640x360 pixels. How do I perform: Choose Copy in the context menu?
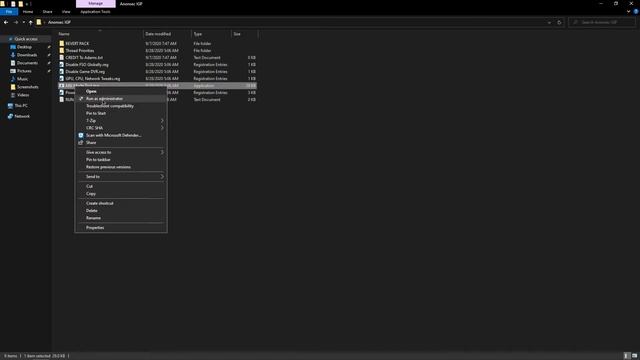pyautogui.click(x=121, y=194)
